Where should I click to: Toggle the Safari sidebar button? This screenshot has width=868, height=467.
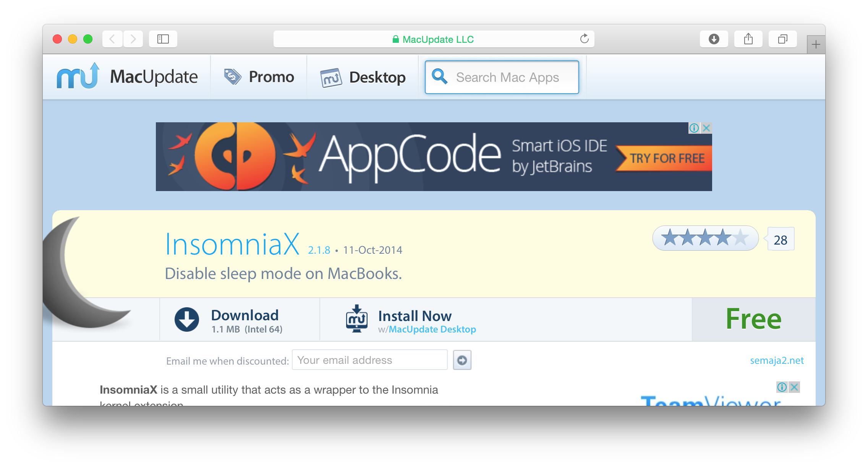163,39
